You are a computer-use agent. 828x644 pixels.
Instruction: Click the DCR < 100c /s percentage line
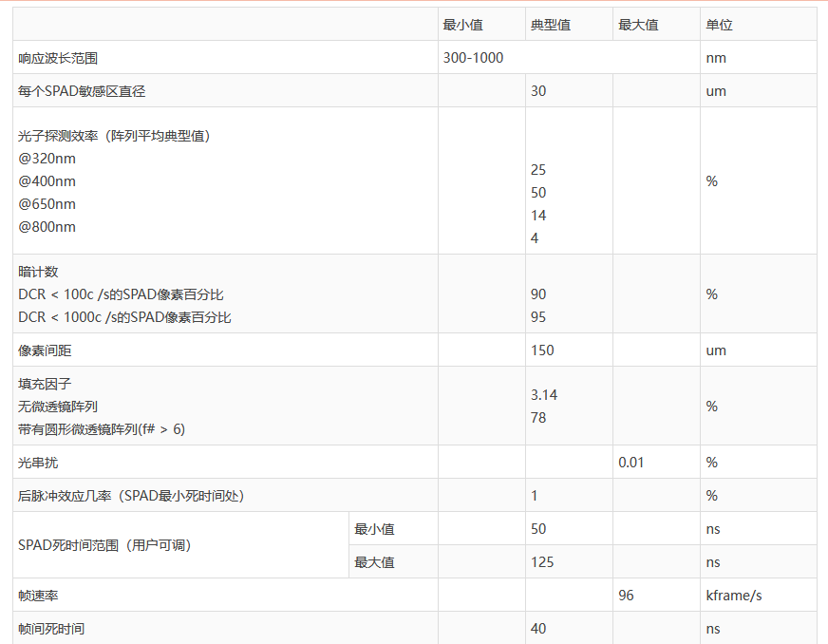(x=121, y=294)
